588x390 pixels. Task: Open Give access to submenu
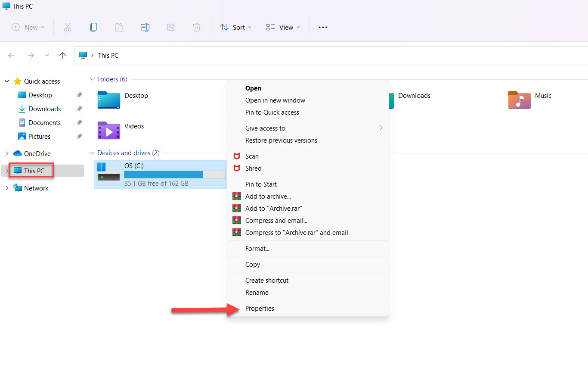(265, 128)
